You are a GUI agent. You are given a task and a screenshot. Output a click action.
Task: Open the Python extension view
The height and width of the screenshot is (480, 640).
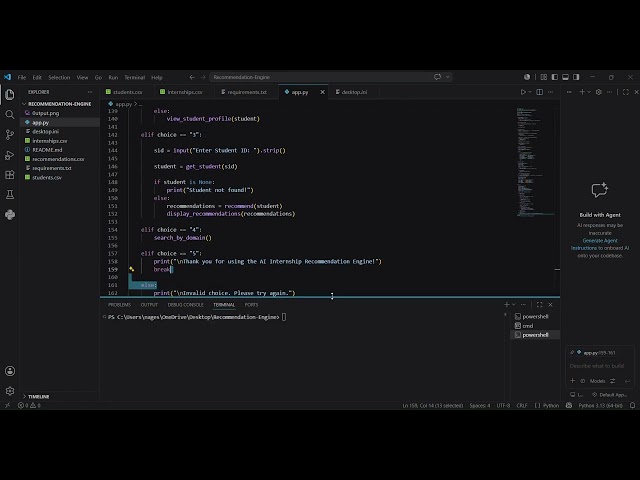pyautogui.click(x=10, y=215)
